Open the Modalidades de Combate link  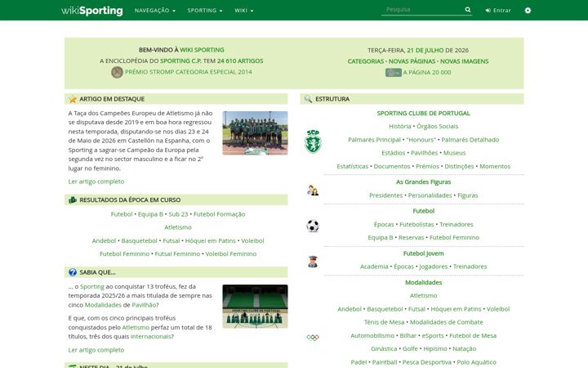446,322
